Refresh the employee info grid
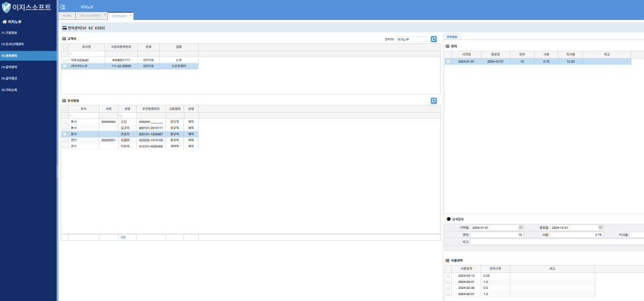Viewport: 644px width, 301px height. (433, 101)
